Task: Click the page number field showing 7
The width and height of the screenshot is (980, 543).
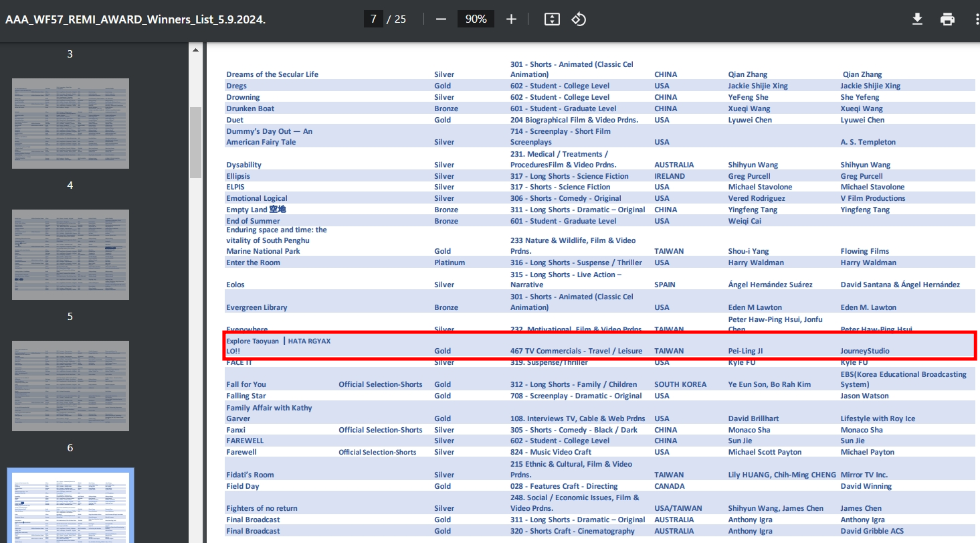Action: pyautogui.click(x=373, y=19)
